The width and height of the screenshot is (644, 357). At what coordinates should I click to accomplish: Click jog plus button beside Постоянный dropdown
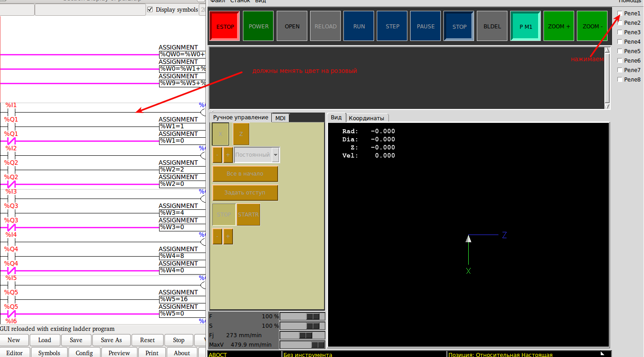(x=228, y=155)
